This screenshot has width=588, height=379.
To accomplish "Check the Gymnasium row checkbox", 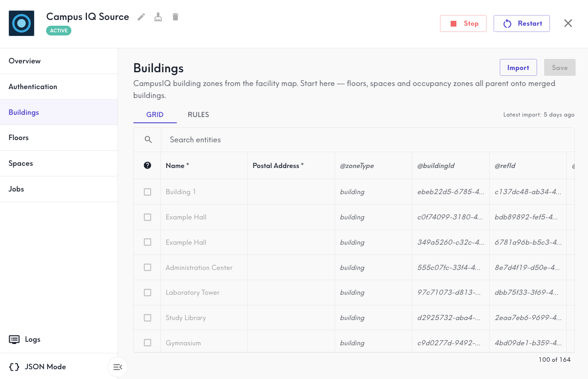I will (148, 343).
